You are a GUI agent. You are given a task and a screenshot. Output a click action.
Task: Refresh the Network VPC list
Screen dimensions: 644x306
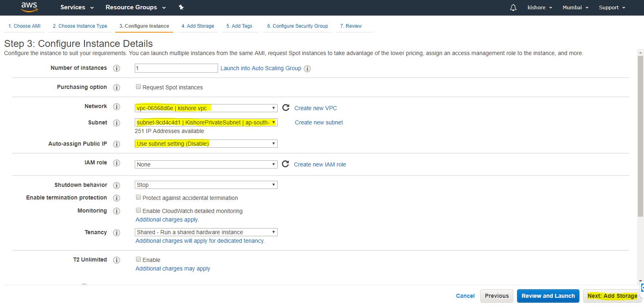(286, 108)
